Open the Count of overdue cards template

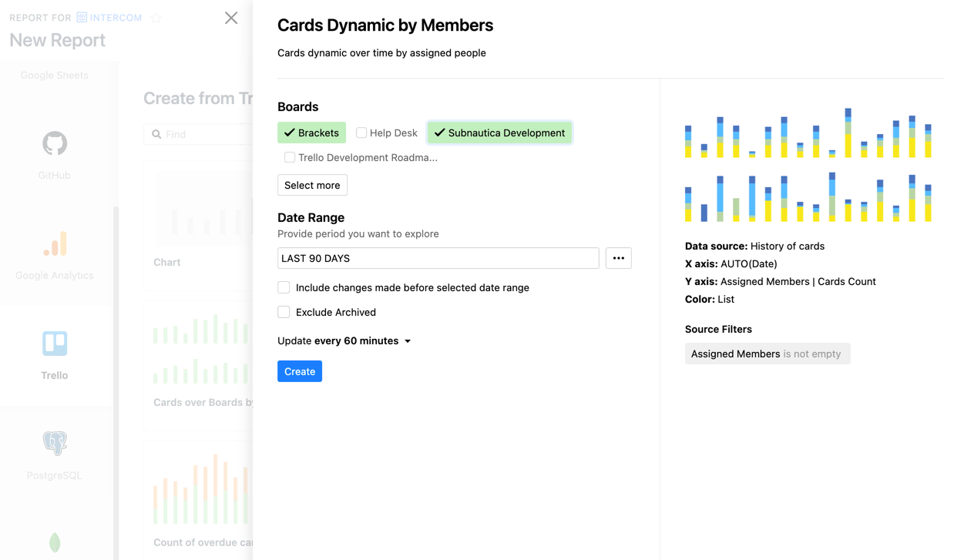[x=199, y=498]
